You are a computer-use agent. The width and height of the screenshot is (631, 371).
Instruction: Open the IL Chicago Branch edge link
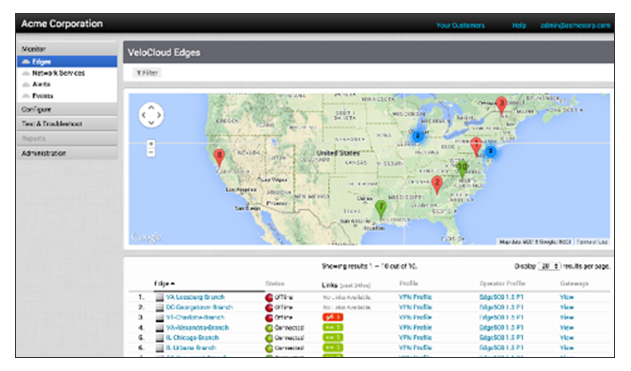click(192, 338)
